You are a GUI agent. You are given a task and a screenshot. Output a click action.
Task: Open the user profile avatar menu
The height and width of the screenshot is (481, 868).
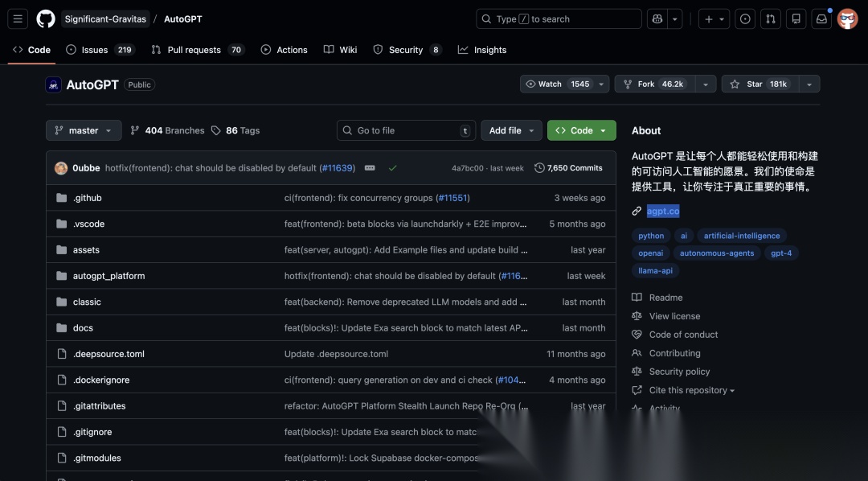point(848,18)
